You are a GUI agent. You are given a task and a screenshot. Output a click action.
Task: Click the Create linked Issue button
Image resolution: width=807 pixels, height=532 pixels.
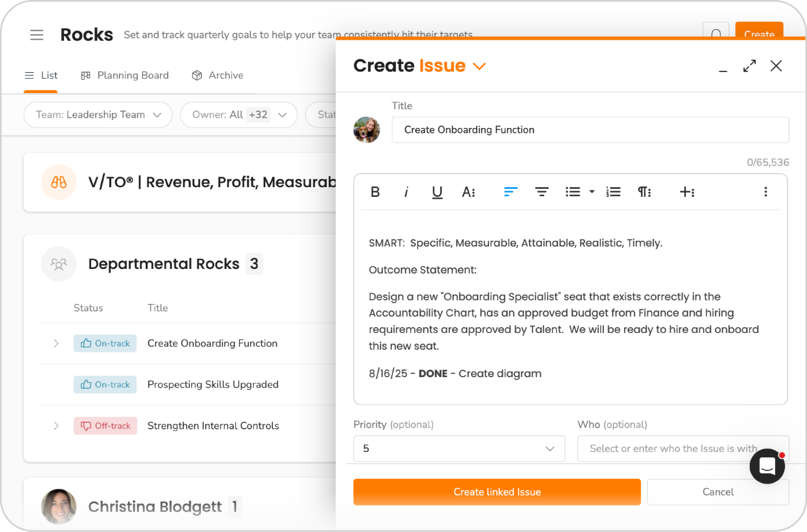point(497,492)
